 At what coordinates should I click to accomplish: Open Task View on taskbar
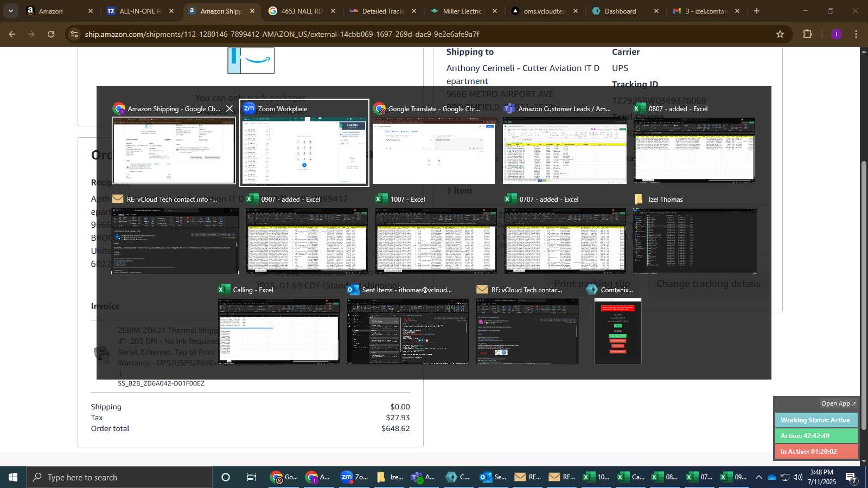click(x=252, y=477)
